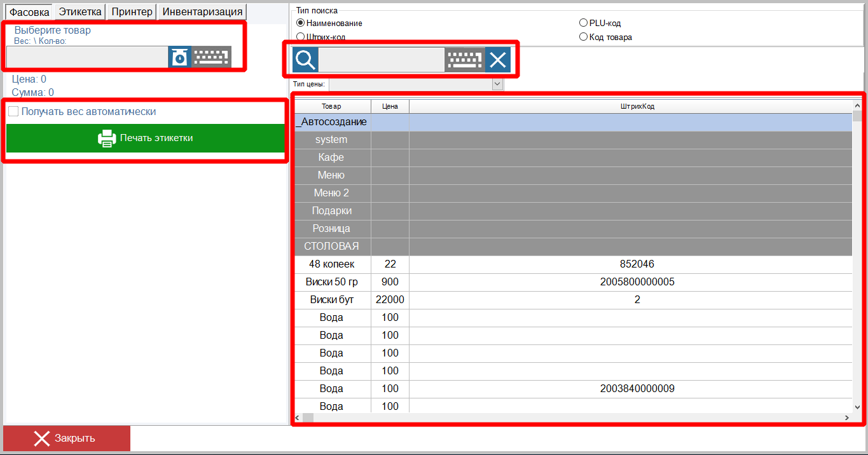Open on-screen keyboard for search field

coord(464,60)
